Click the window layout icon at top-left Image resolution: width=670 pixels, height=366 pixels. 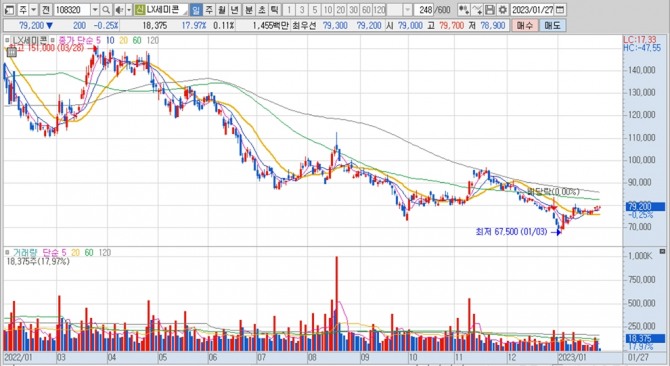coord(9,10)
